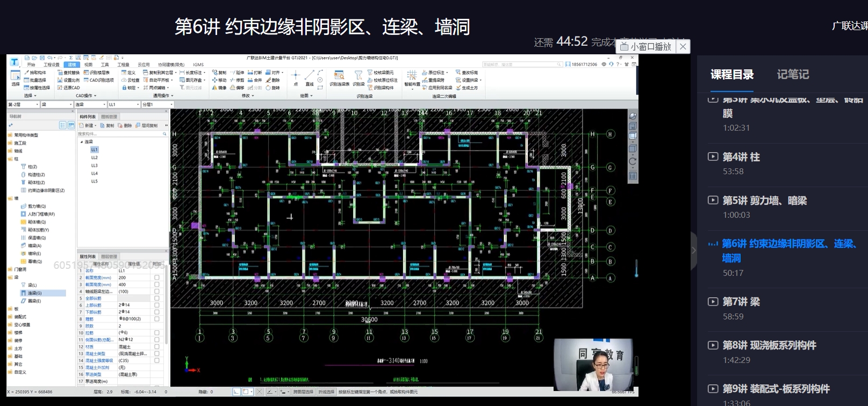This screenshot has width=868, height=406.
Task: Click the 复制 copy tool in 修改 group
Action: click(219, 73)
